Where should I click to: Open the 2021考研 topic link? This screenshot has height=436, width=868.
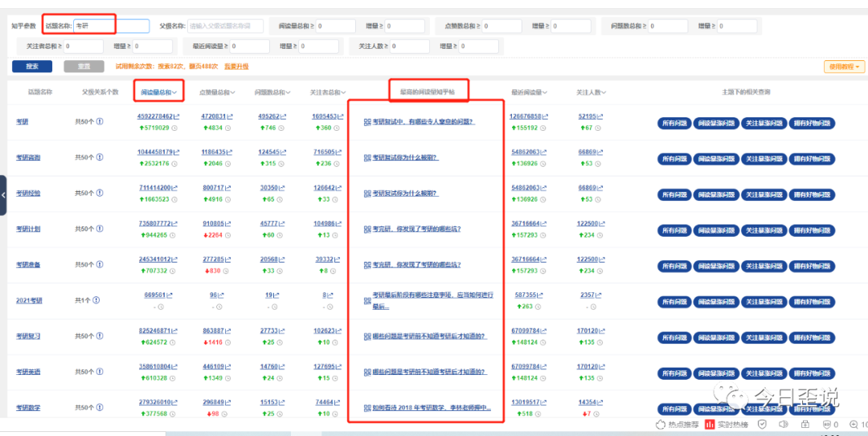tap(30, 300)
